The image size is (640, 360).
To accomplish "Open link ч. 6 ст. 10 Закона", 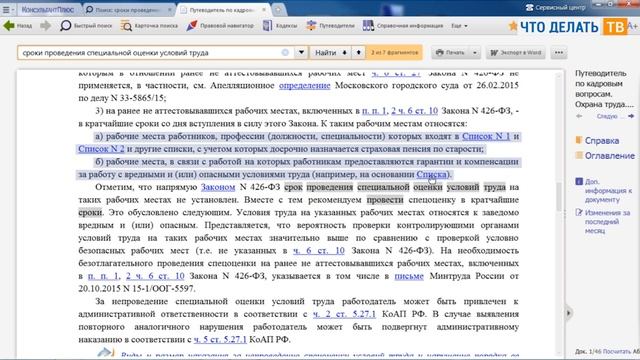I will pyautogui.click(x=319, y=250).
